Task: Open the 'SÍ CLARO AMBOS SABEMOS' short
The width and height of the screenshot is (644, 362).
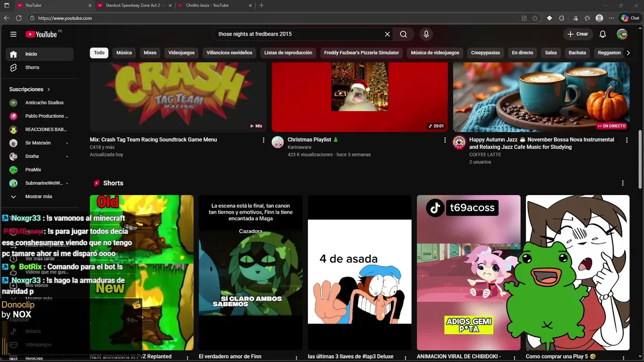Action: [251, 273]
